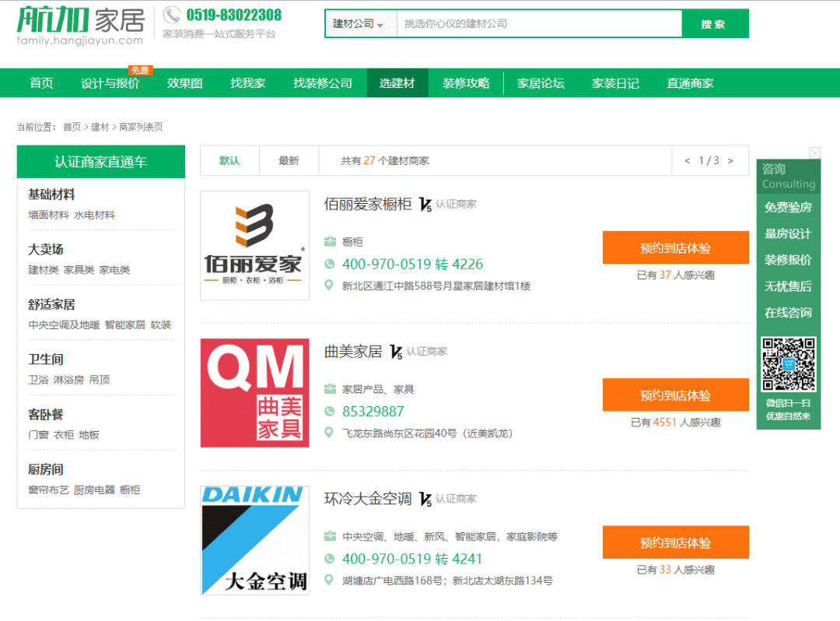Open the 找装修公司 nav item
840x621 pixels.
coord(323,83)
